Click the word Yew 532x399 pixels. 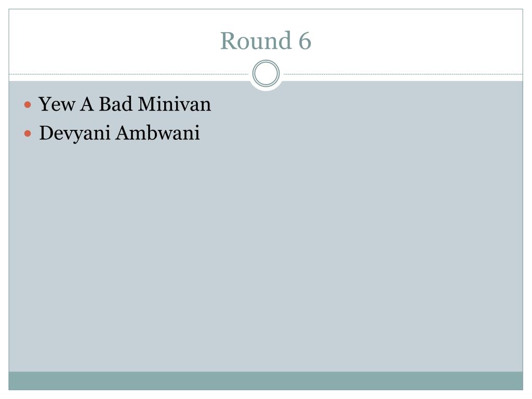57,104
